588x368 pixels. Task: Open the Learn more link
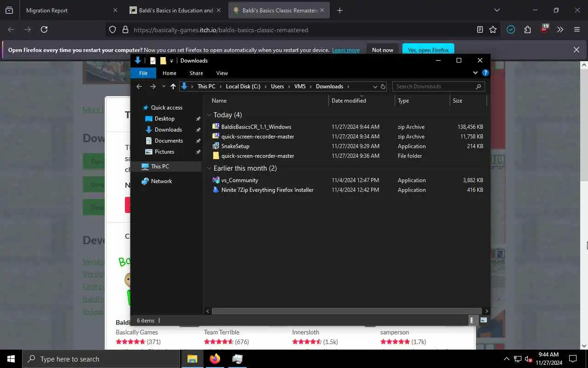(x=346, y=50)
